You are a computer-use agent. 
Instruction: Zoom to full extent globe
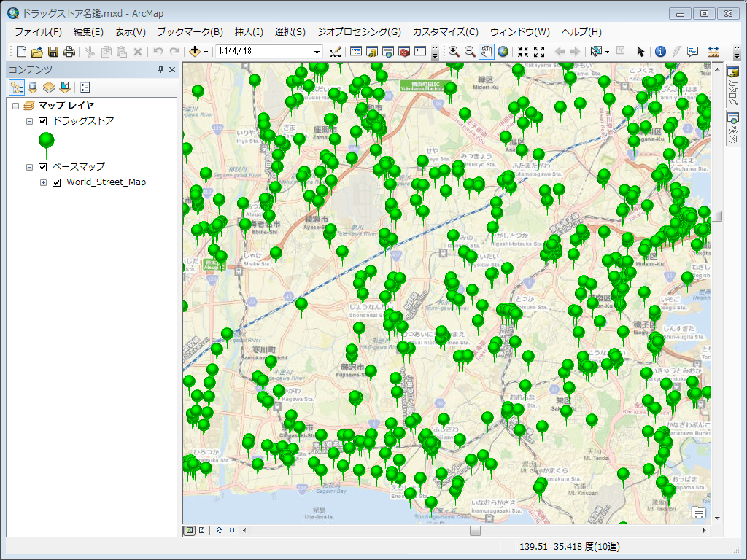(x=503, y=52)
